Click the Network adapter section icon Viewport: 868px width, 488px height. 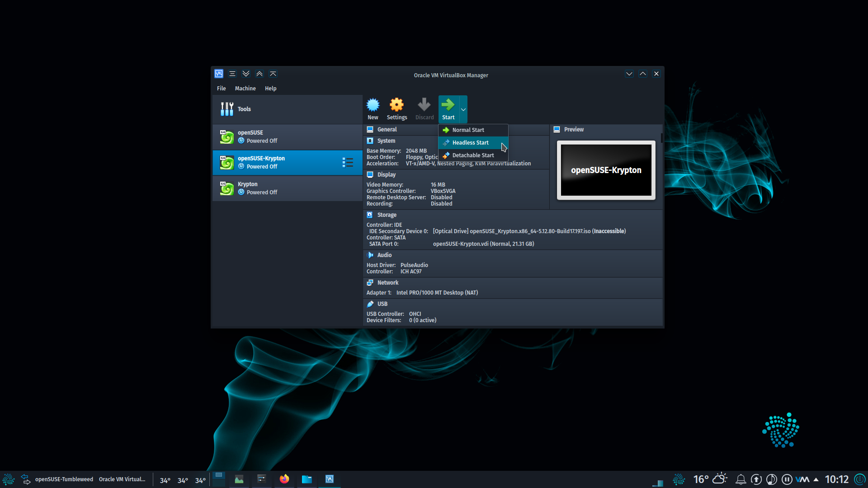pyautogui.click(x=370, y=283)
